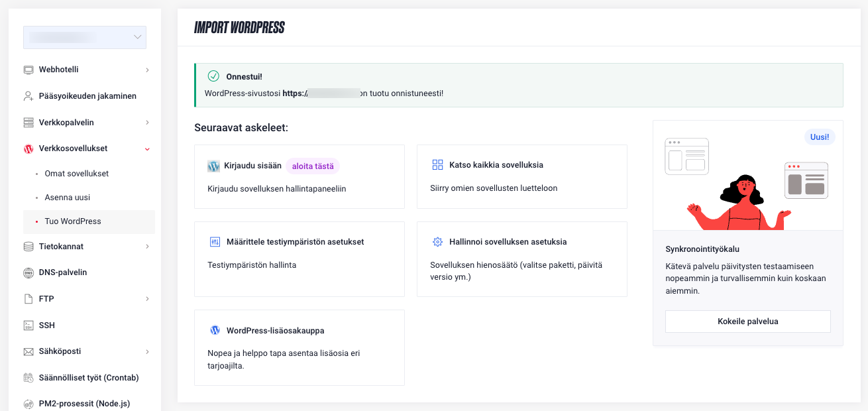The height and width of the screenshot is (411, 868).
Task: Click the WordPress icon beside Kirjaudu sisään
Action: (x=213, y=166)
